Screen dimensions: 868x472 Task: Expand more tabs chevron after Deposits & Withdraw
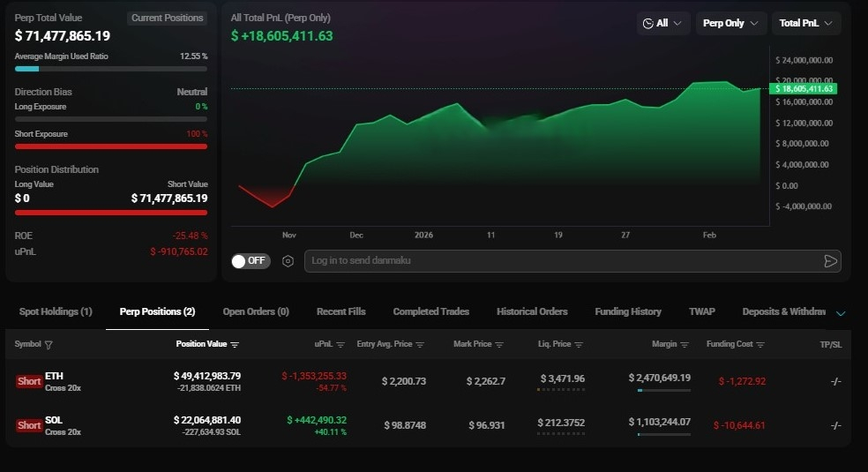(841, 313)
